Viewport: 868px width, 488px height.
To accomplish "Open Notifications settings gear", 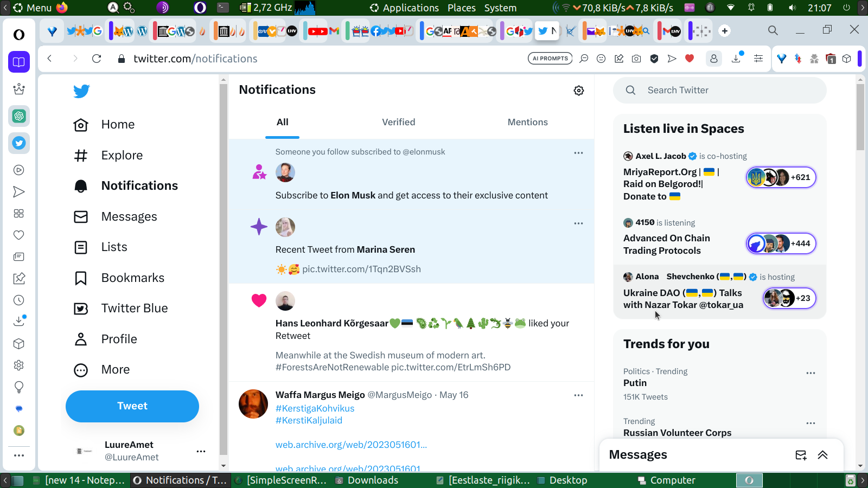I will (579, 91).
